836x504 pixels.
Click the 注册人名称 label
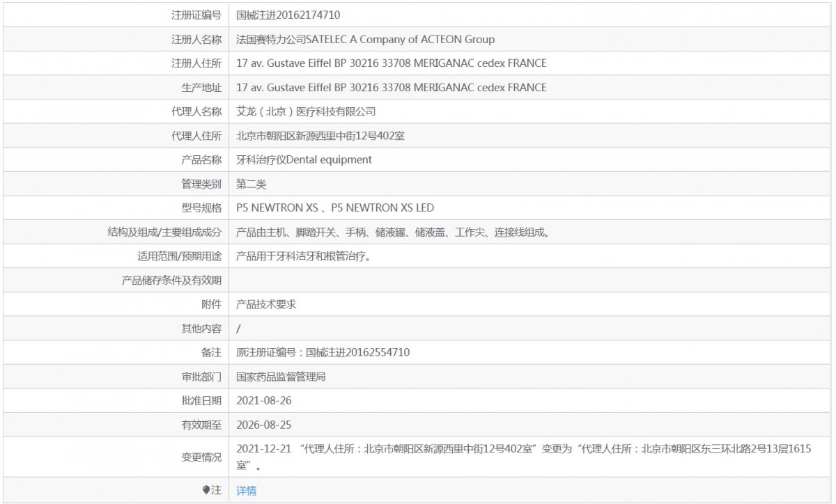(x=196, y=39)
